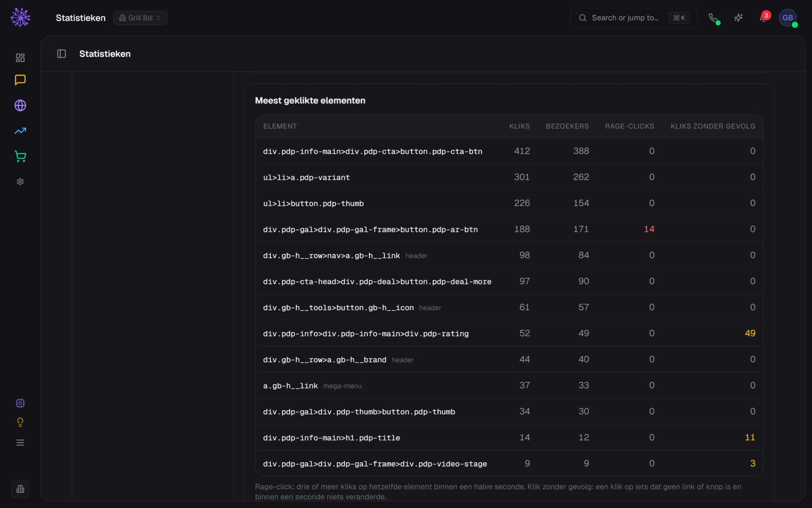Image resolution: width=812 pixels, height=508 pixels.
Task: Sort by KLIKS ZONDER GEVOLG column header
Action: point(713,126)
